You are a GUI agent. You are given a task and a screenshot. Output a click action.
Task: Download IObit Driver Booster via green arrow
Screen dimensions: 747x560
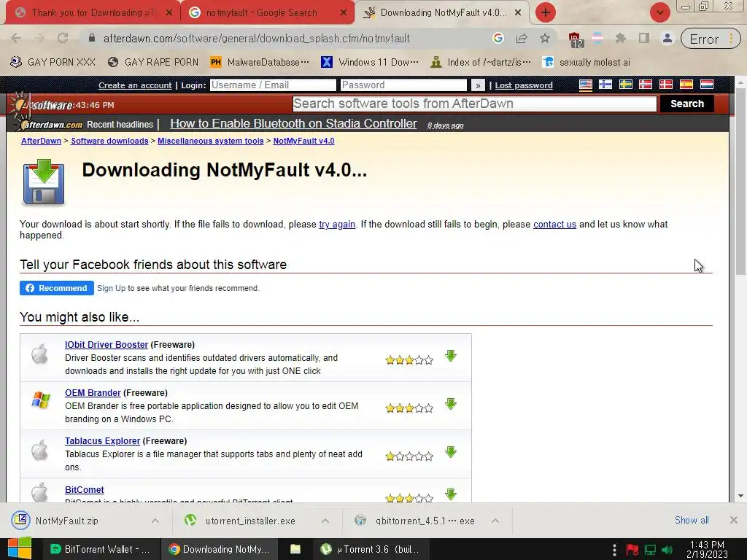pos(451,356)
